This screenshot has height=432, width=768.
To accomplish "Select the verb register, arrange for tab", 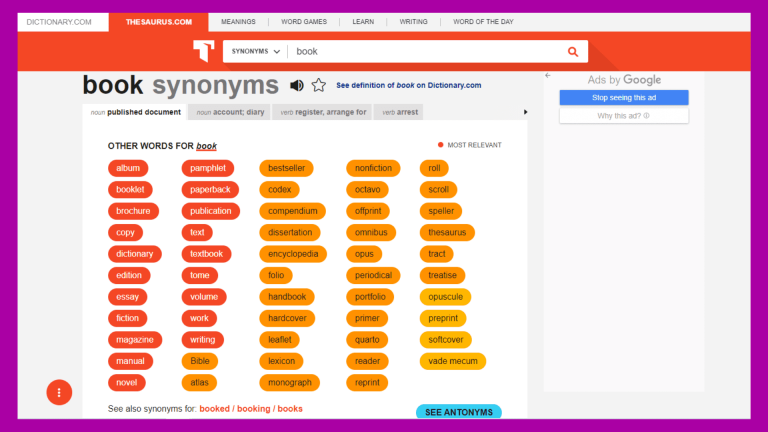I will [x=323, y=113].
